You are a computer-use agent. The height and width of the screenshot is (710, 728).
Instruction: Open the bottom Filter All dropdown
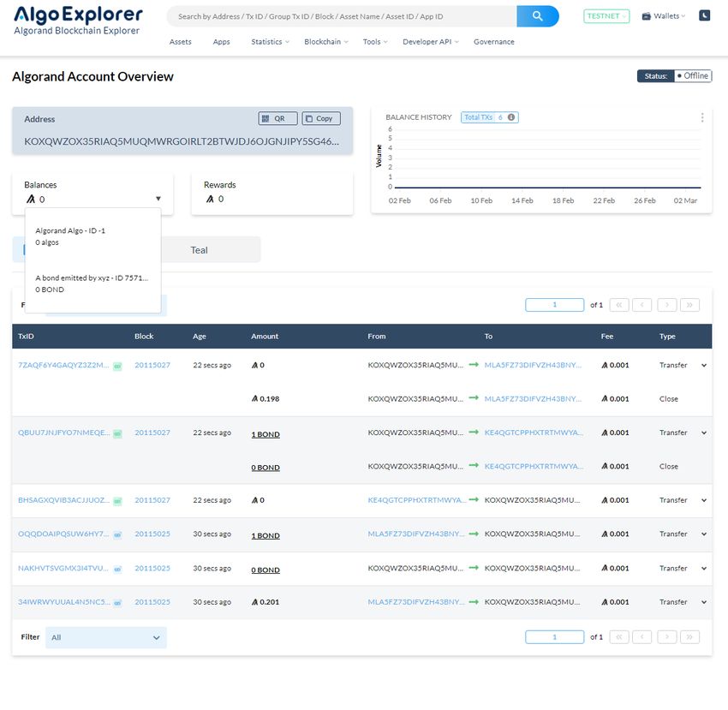click(x=105, y=637)
